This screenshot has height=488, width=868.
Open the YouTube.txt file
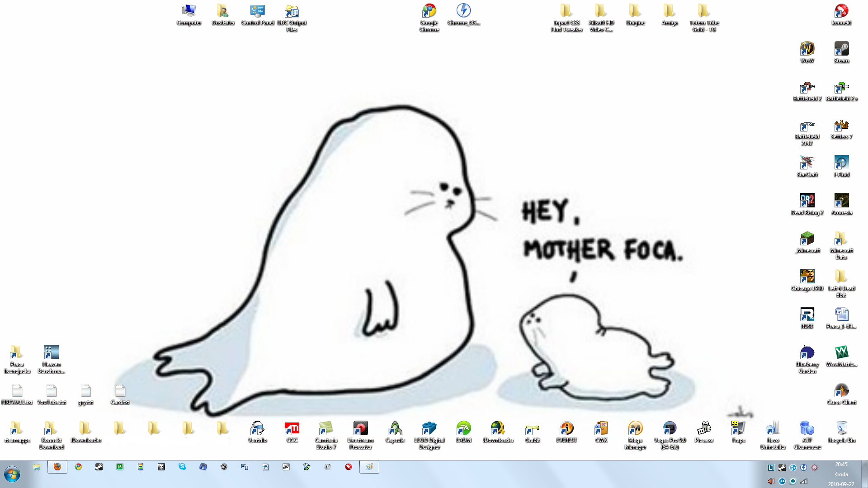click(52, 394)
